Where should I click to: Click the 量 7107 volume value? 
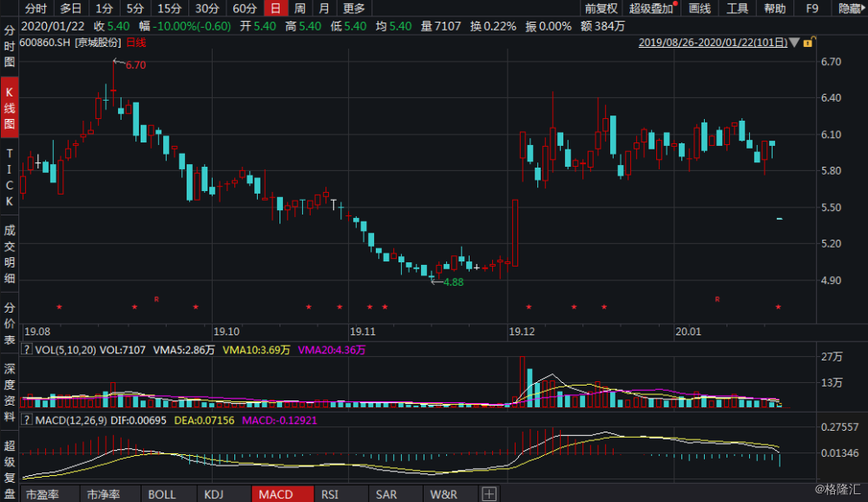tap(441, 26)
